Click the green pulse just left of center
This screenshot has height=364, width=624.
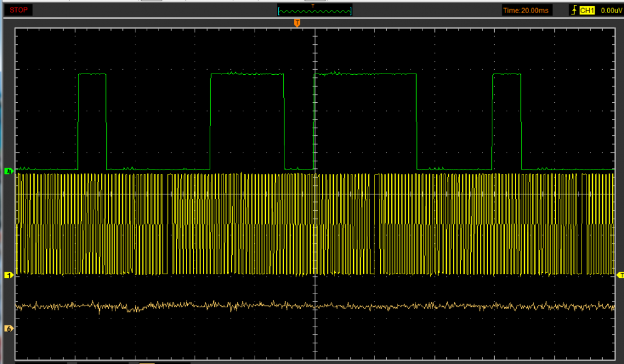tap(247, 74)
